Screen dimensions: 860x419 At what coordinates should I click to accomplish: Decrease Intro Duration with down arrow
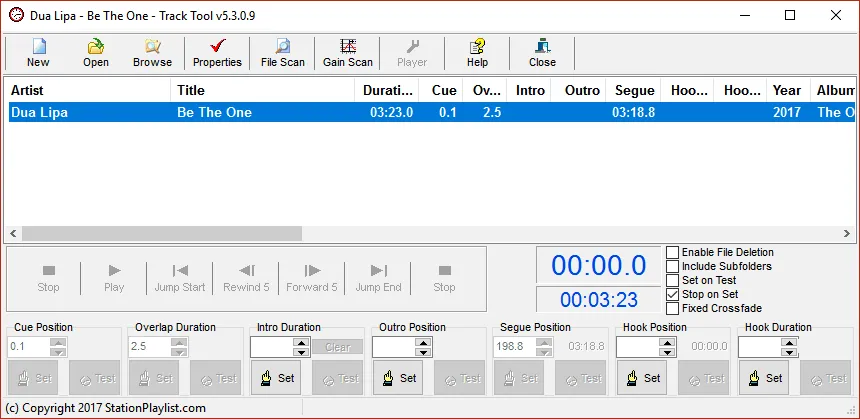301,352
